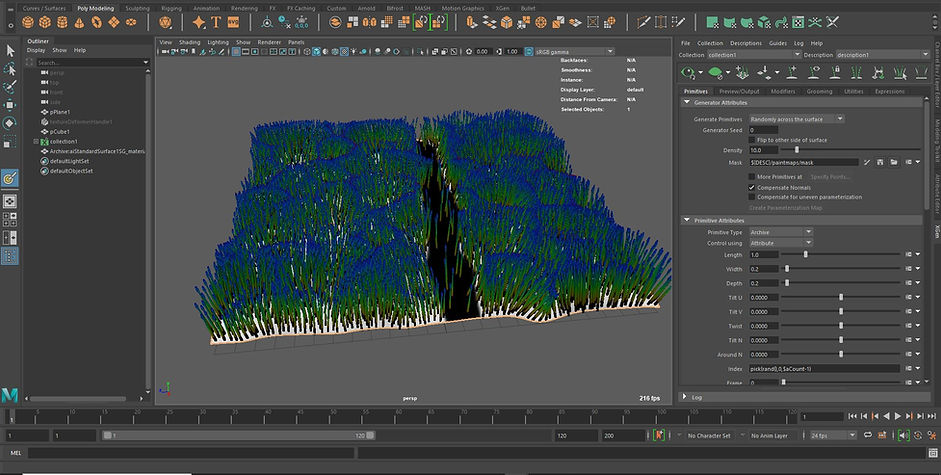The height and width of the screenshot is (475, 941).
Task: Open the 24 fps frame rate dropdown
Action: pyautogui.click(x=833, y=435)
